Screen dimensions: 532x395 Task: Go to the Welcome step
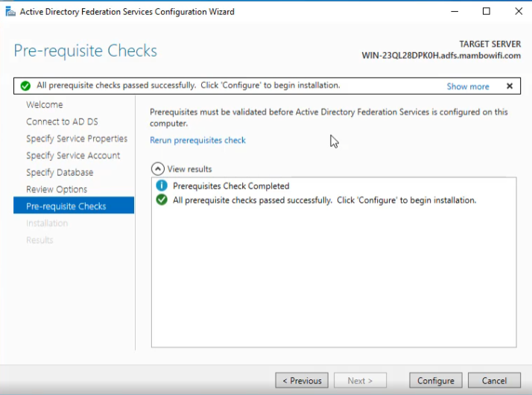tap(45, 104)
